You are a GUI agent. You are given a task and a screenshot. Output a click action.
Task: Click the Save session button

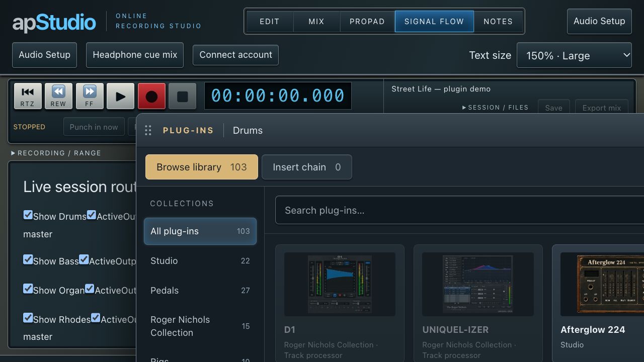pyautogui.click(x=554, y=108)
